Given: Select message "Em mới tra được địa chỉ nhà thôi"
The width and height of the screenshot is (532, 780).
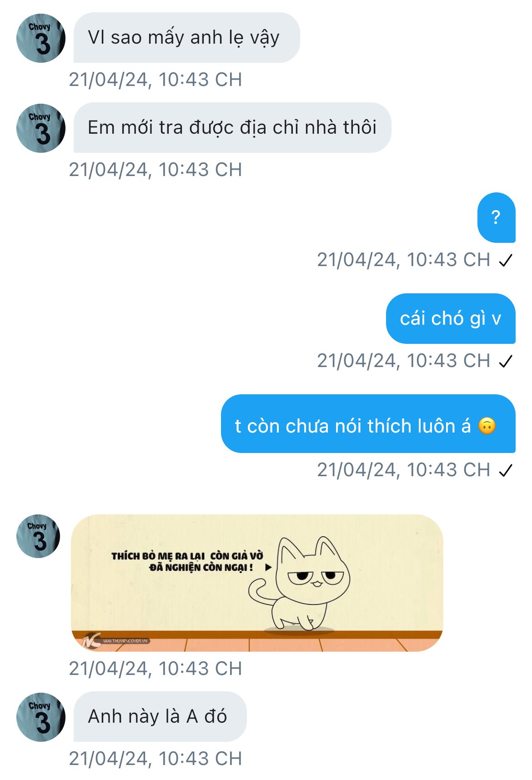Looking at the screenshot, I should click(x=232, y=128).
